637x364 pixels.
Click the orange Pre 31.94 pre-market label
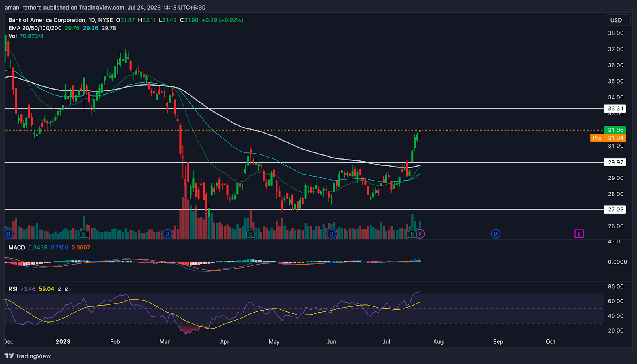(x=608, y=138)
